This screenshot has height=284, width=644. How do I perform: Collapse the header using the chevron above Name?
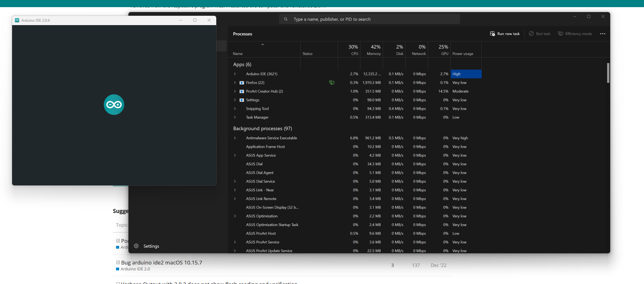click(x=262, y=45)
